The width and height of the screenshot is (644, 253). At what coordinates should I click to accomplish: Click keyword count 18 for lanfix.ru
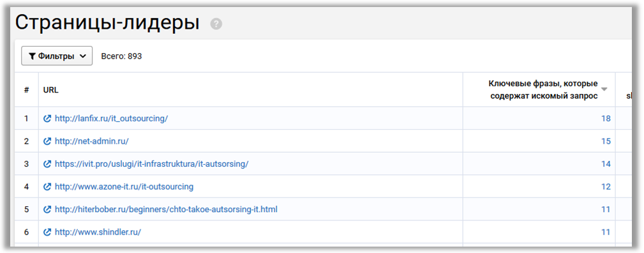click(x=606, y=118)
